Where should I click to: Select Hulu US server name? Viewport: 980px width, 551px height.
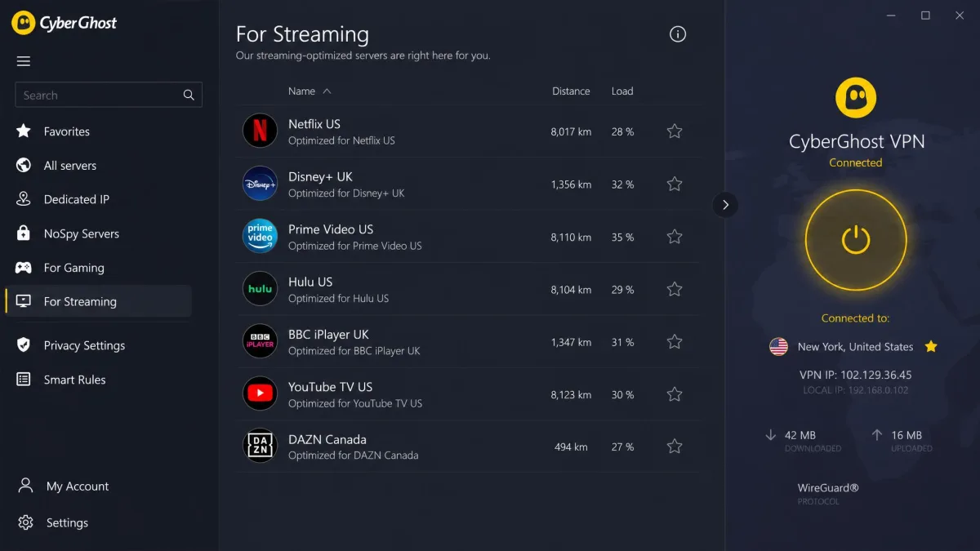(x=310, y=282)
